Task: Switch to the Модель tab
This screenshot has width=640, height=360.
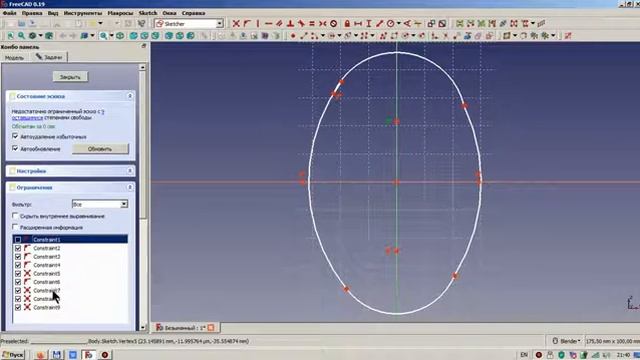Action: 14,58
